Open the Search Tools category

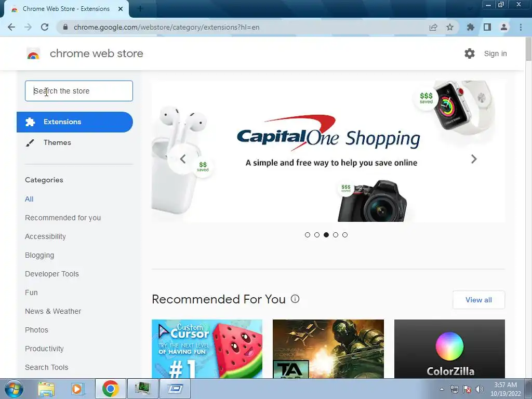46,367
